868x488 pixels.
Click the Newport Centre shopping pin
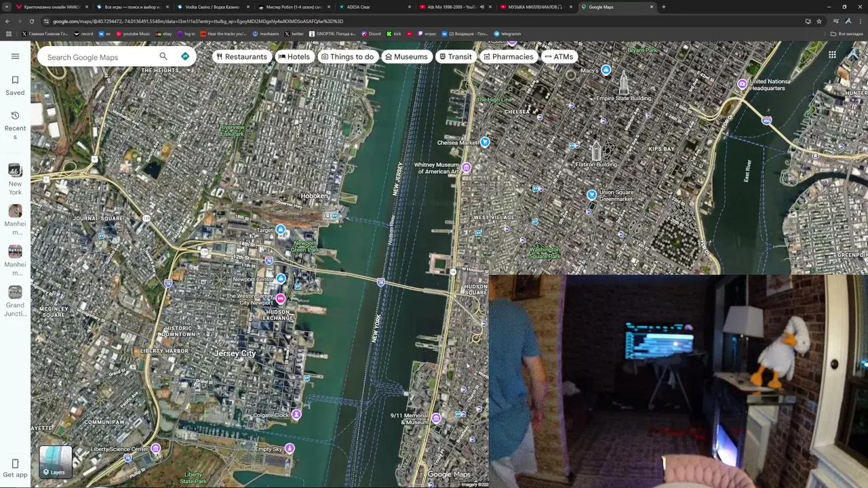(x=281, y=279)
